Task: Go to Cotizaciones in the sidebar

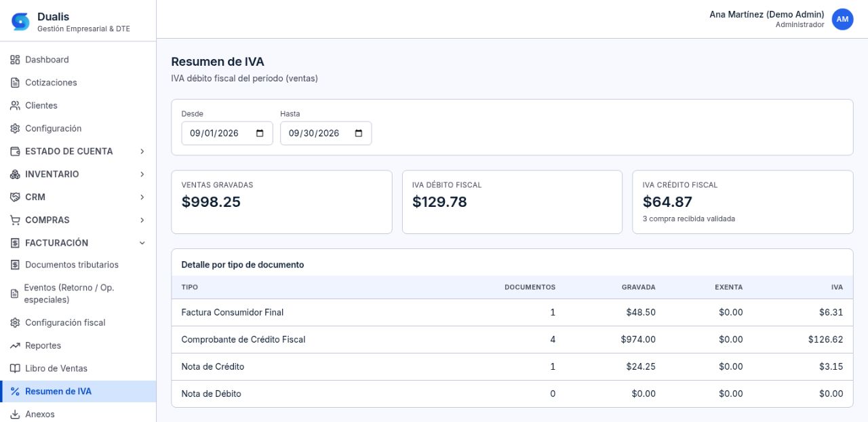Action: 78,83
